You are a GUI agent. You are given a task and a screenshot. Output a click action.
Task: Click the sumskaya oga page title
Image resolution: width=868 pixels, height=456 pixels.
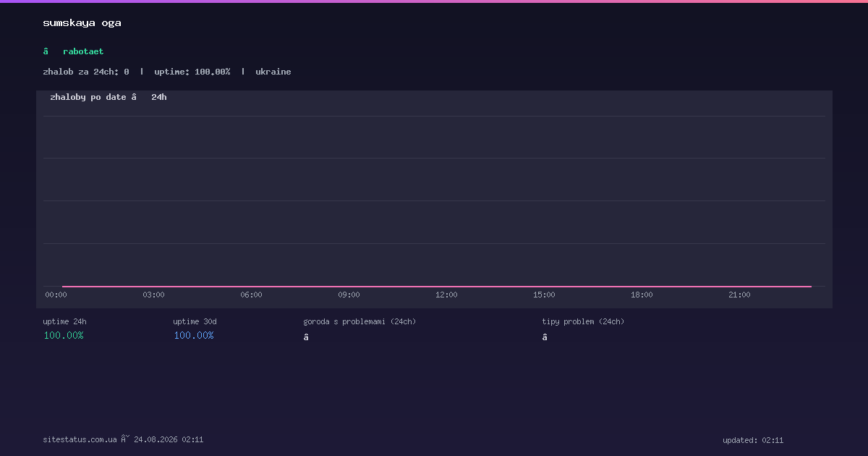(x=82, y=22)
